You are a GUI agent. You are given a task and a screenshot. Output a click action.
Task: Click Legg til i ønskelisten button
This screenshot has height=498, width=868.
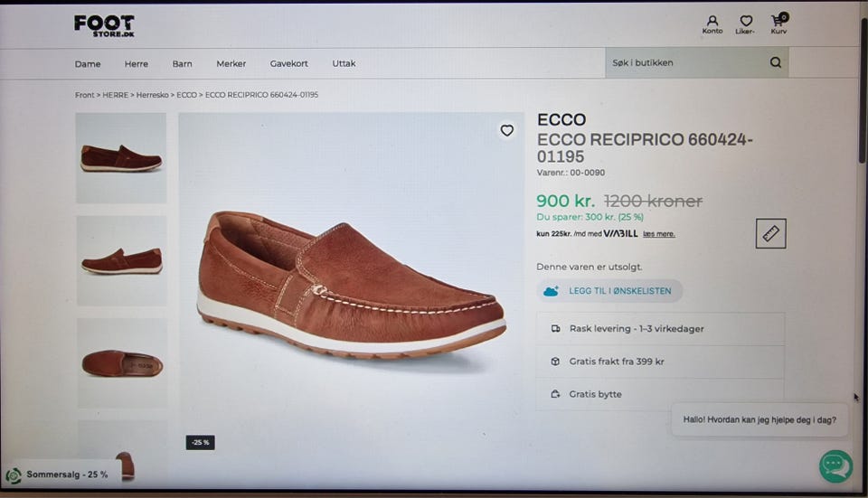(609, 290)
